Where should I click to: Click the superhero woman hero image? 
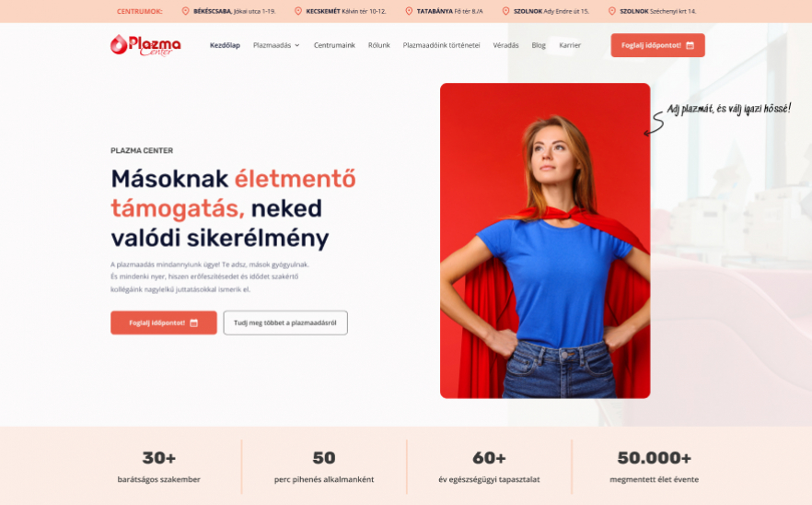coord(545,241)
